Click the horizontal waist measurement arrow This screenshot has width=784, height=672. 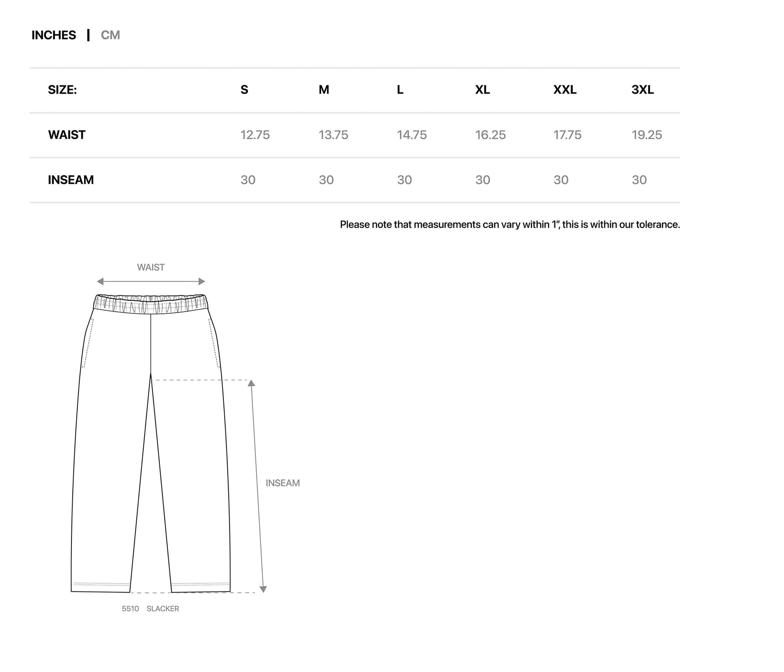coord(151,282)
